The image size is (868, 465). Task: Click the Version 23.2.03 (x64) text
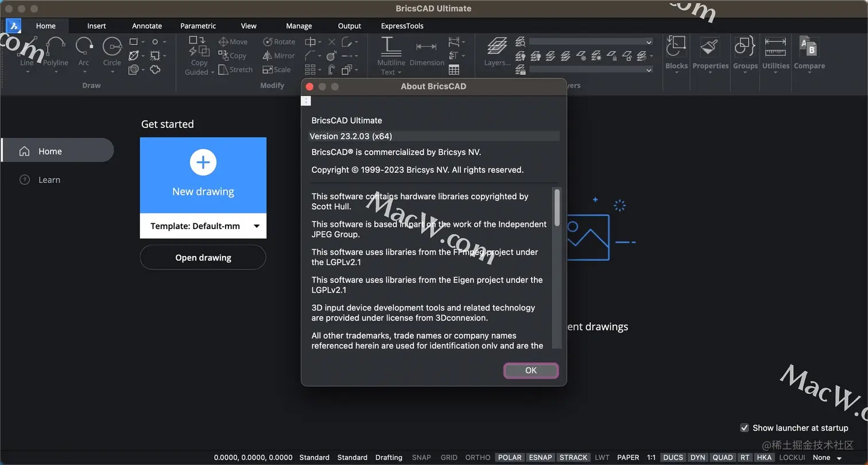point(351,136)
